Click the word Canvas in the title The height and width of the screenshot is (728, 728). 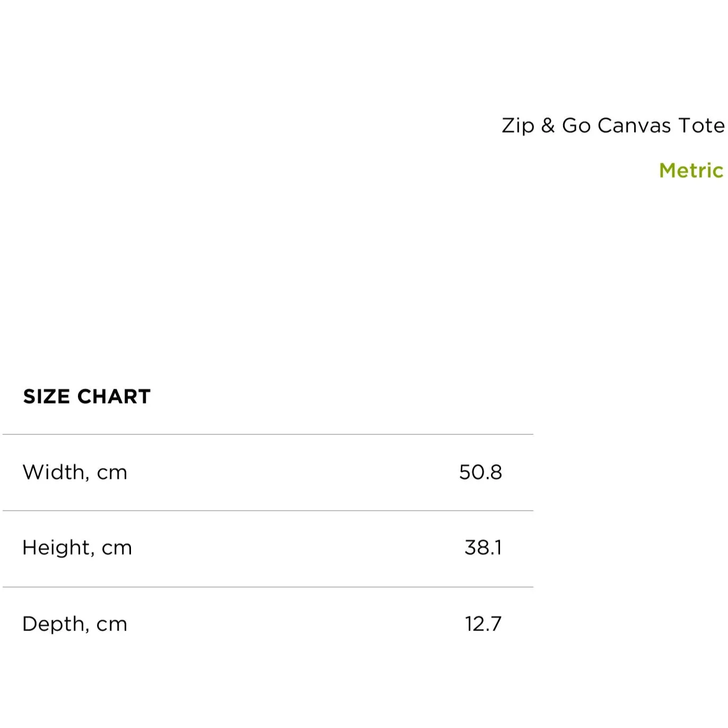pyautogui.click(x=634, y=126)
